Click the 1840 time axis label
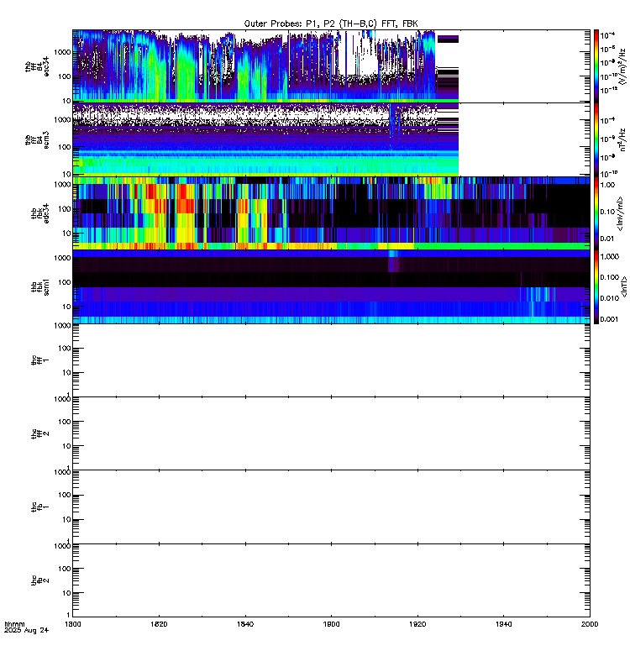Screen dimensions: 630x672 coord(245,624)
